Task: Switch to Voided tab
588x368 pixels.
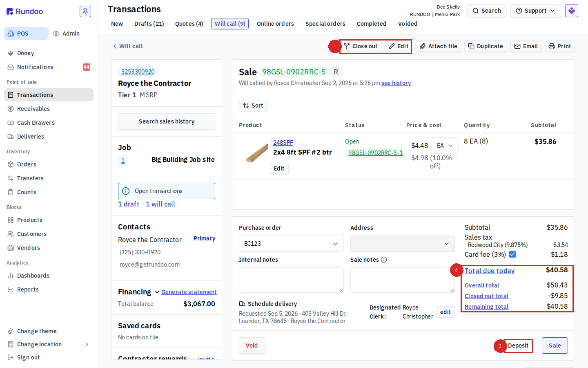Action: pos(408,24)
